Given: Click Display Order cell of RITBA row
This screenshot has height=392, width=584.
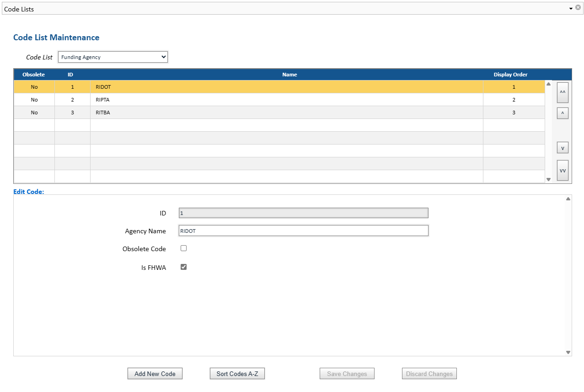Looking at the screenshot, I should 514,113.
